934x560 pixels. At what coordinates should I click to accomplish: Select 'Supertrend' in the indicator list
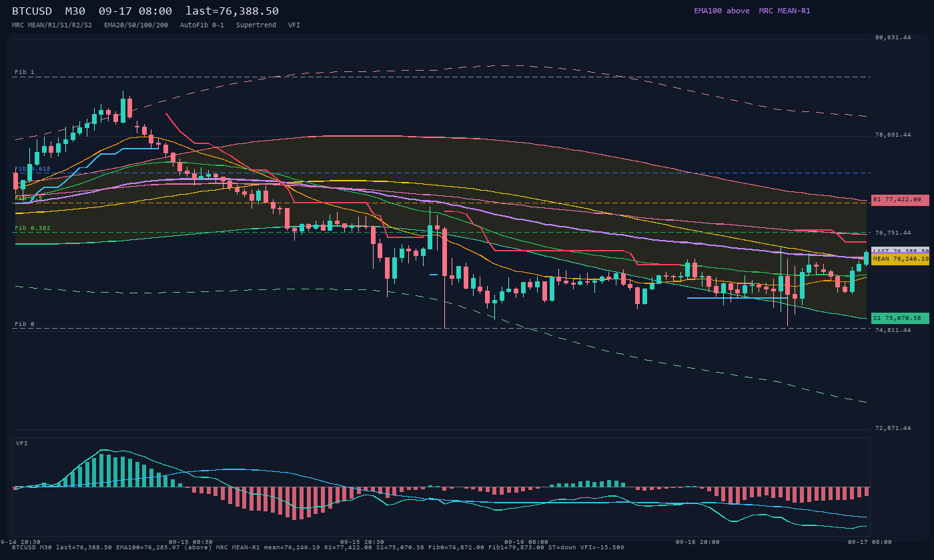256,25
